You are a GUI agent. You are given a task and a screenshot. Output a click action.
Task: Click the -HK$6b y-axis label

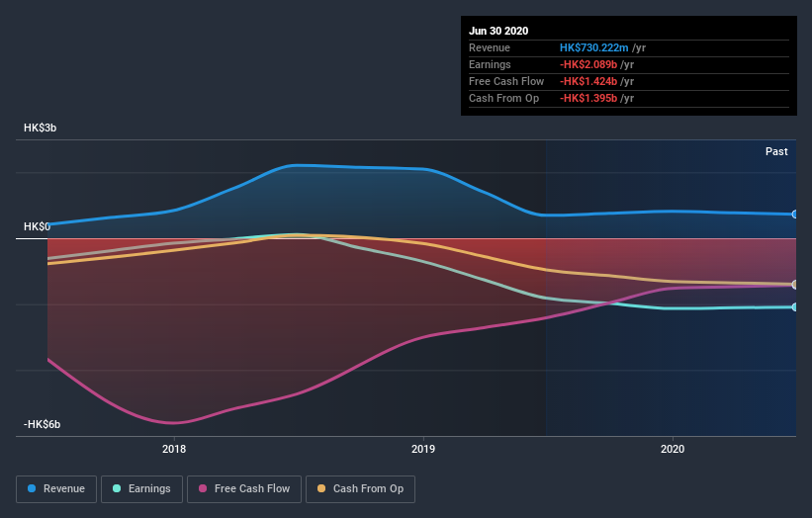pos(42,424)
